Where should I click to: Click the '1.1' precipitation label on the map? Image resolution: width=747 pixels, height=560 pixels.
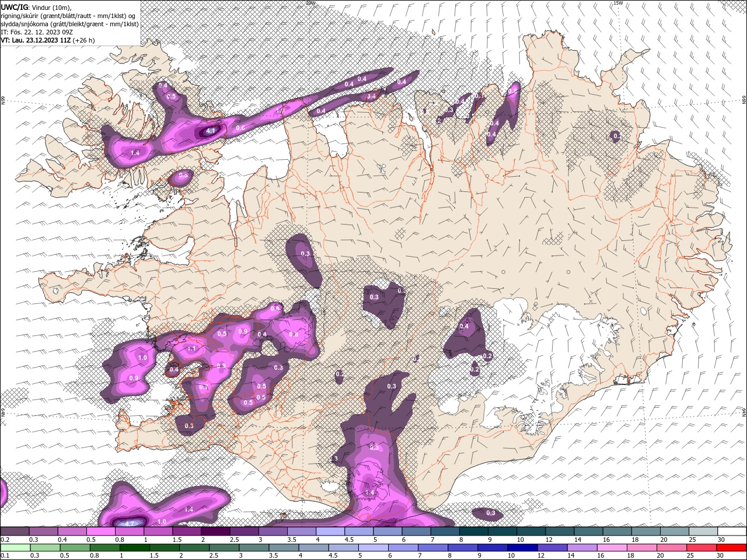coord(191,348)
